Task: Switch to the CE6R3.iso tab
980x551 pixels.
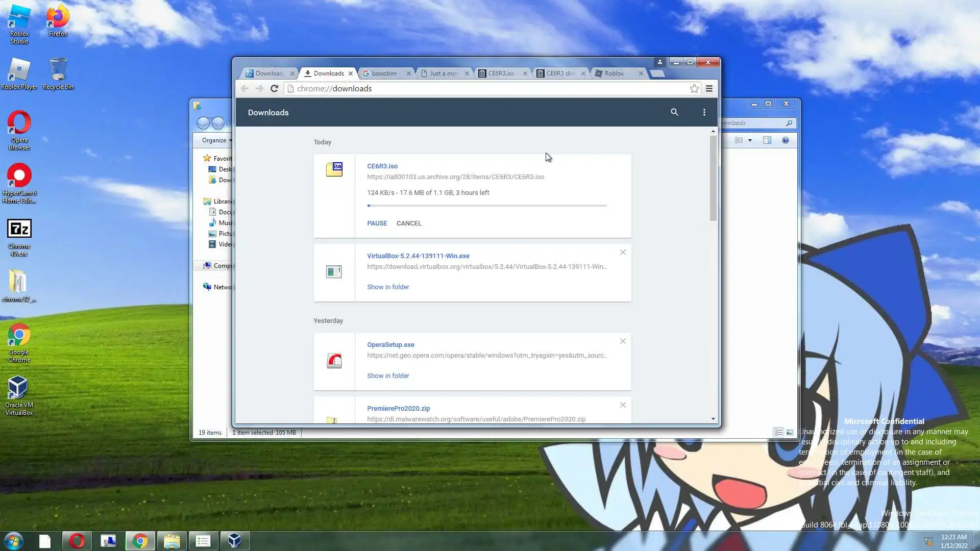Action: tap(500, 73)
